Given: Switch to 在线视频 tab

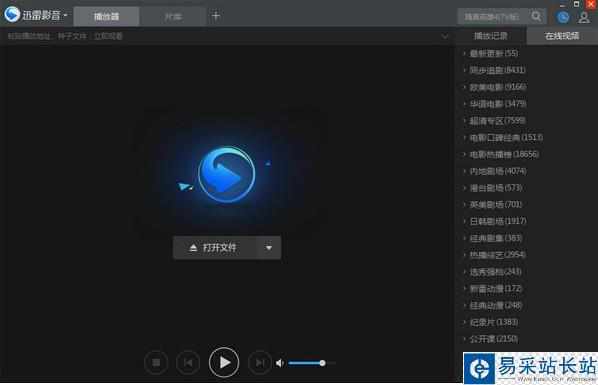Looking at the screenshot, I should point(562,36).
